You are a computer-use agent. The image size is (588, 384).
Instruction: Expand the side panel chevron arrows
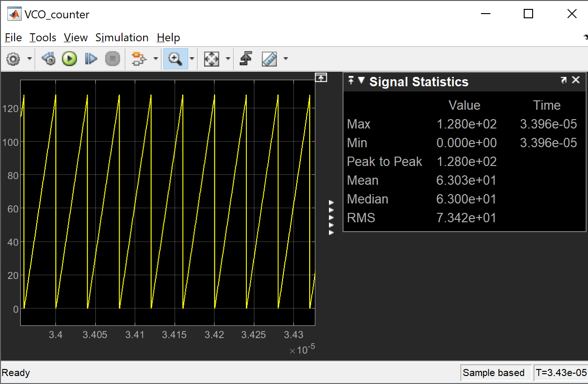tap(331, 217)
